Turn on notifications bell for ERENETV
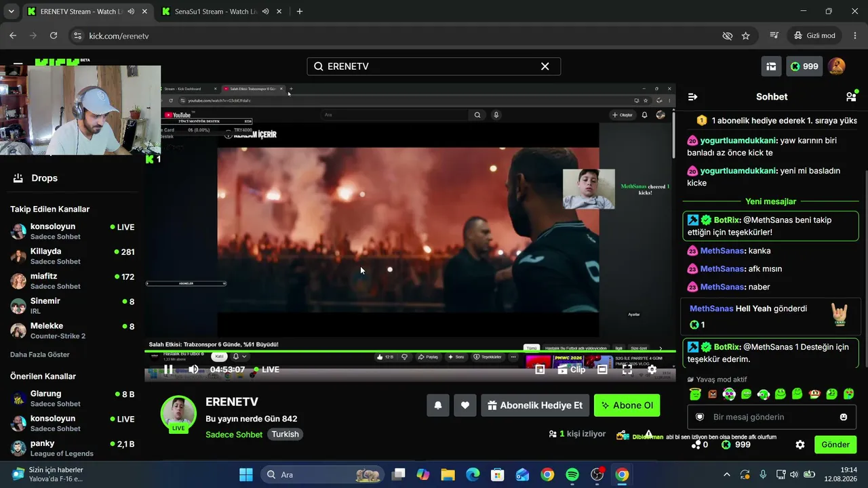868x488 pixels. point(438,405)
